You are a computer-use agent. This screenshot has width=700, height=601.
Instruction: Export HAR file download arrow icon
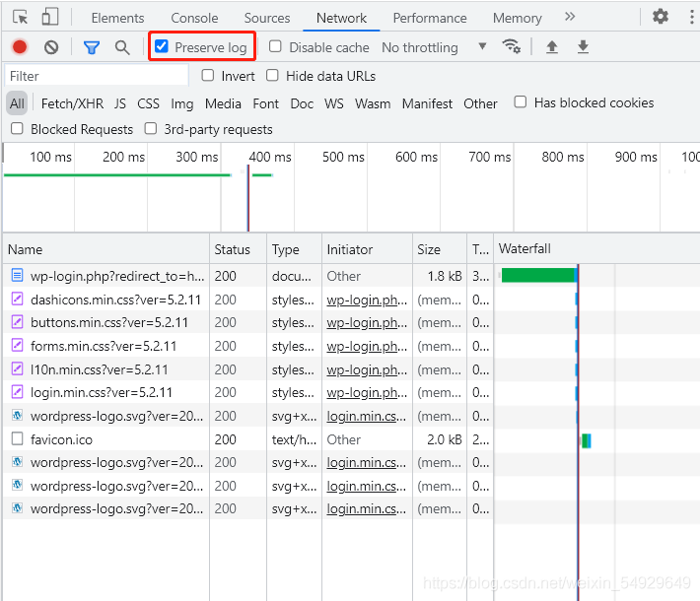coord(583,46)
